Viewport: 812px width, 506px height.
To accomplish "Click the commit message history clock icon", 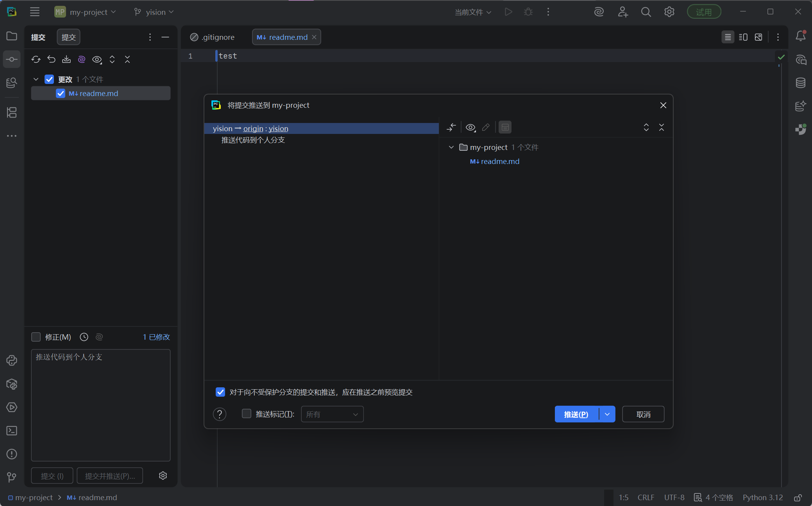I will 84,337.
